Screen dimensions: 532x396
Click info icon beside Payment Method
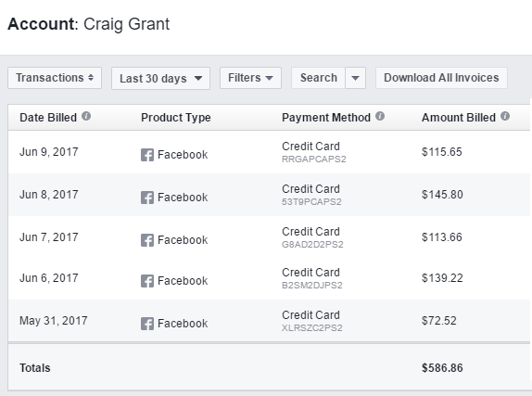pos(380,116)
